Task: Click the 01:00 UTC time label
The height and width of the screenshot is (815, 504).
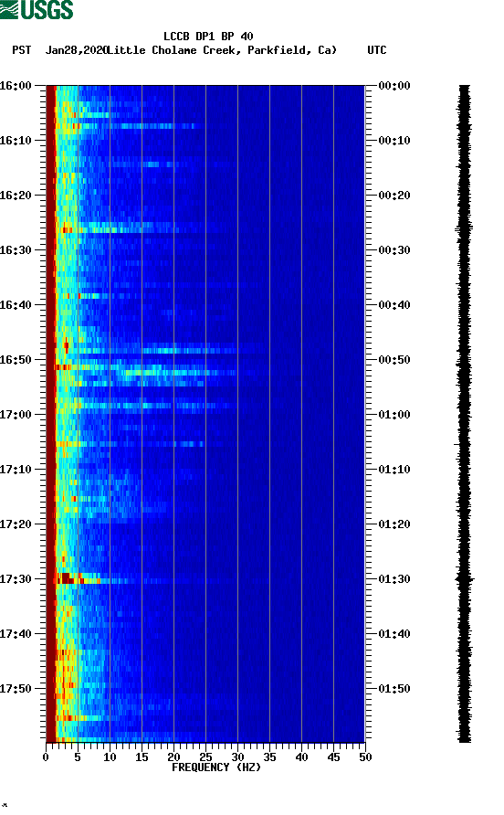Action: [x=394, y=414]
